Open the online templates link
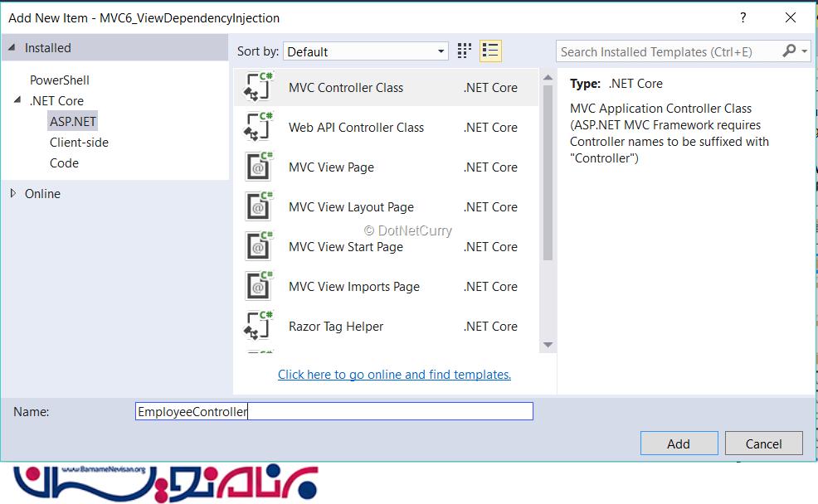Image resolution: width=818 pixels, height=504 pixels. point(394,375)
